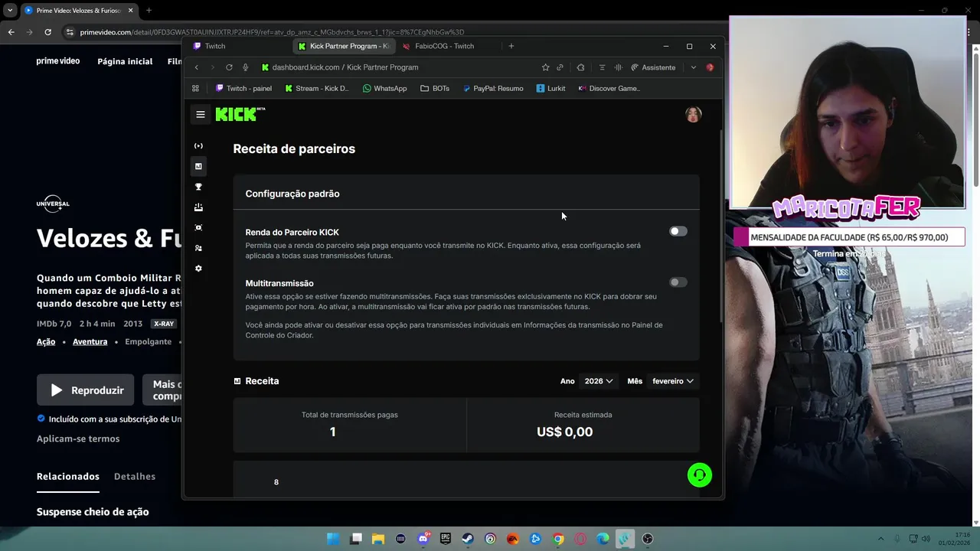The height and width of the screenshot is (551, 980).
Task: Open OBS Studio from the taskbar
Action: pyautogui.click(x=648, y=539)
